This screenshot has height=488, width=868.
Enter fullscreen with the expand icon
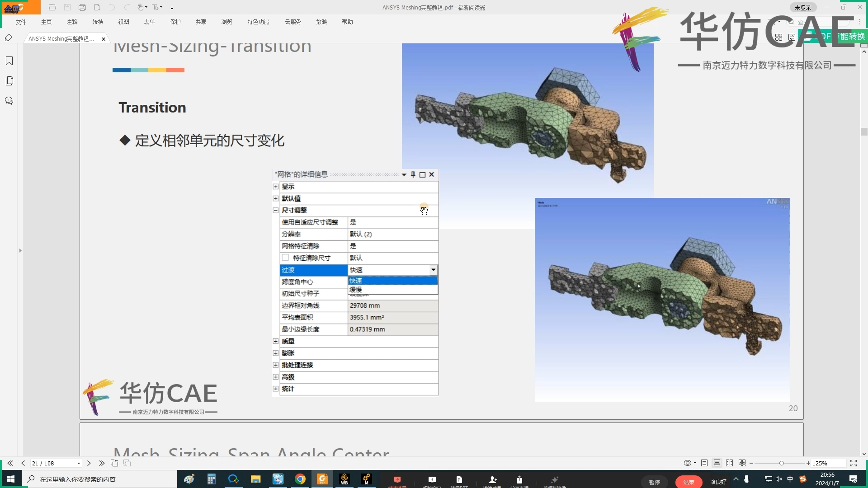click(x=854, y=463)
